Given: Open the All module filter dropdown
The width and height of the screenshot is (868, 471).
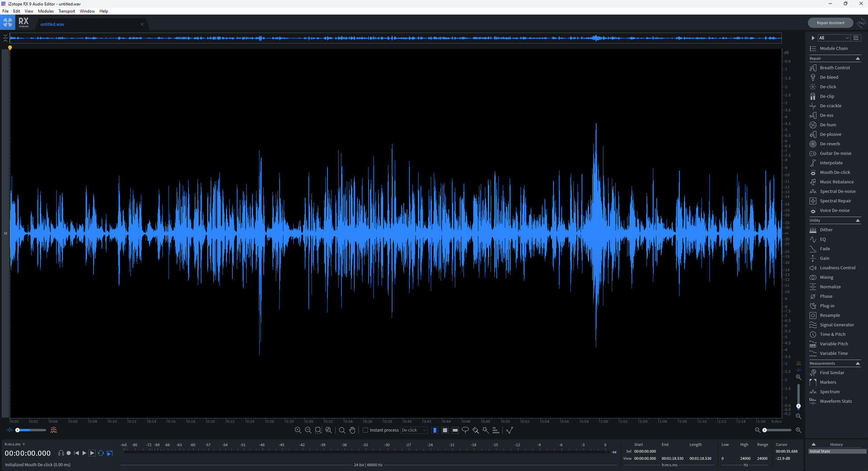Looking at the screenshot, I should click(834, 38).
